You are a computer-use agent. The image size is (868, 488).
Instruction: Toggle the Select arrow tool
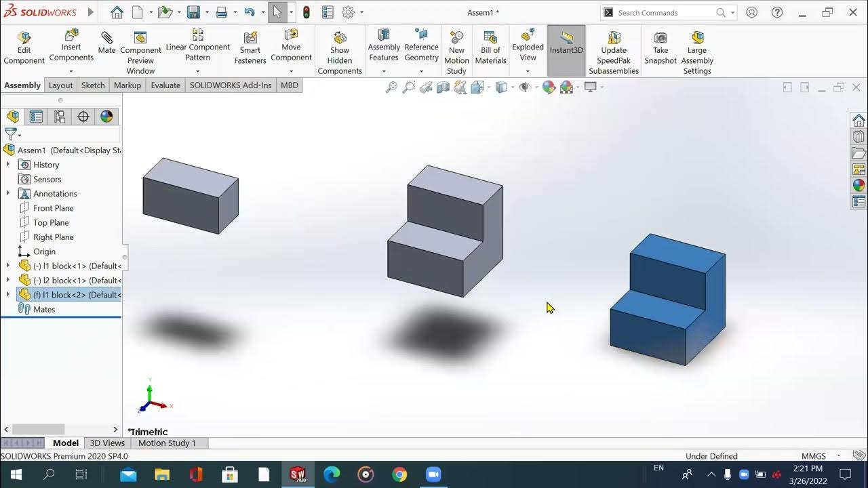pos(277,12)
